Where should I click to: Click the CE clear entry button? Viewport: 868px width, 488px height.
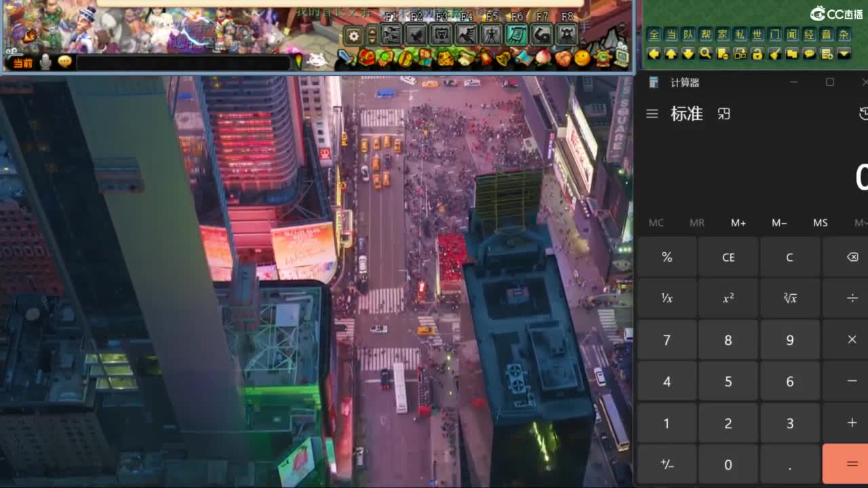(x=728, y=257)
